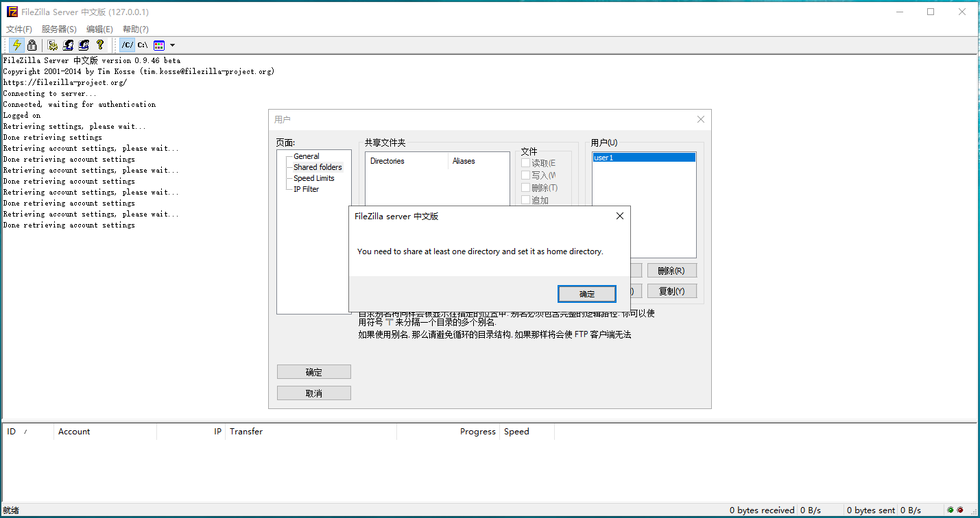The image size is (980, 518).
Task: Toggle the 读取 file permission checkbox
Action: (x=526, y=163)
